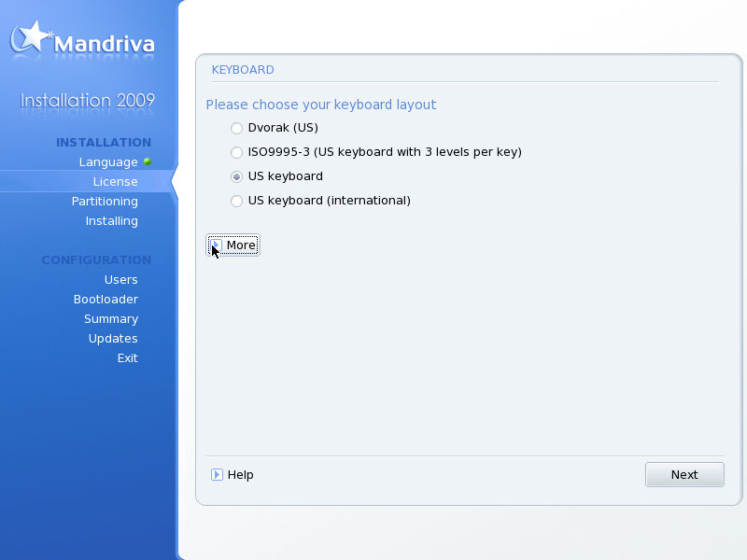Select the Installing step in sidebar
Screen dimensions: 747x560
click(111, 221)
